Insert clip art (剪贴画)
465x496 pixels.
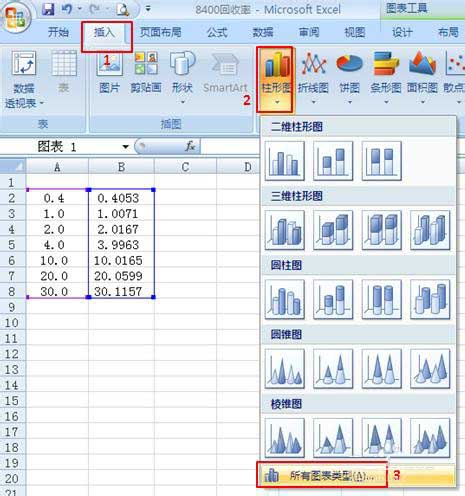[x=146, y=72]
